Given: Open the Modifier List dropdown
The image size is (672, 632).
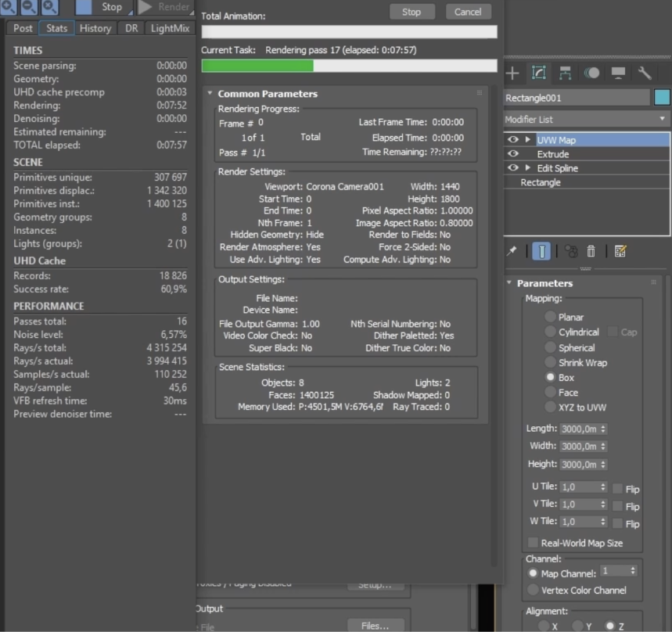Looking at the screenshot, I should [587, 119].
